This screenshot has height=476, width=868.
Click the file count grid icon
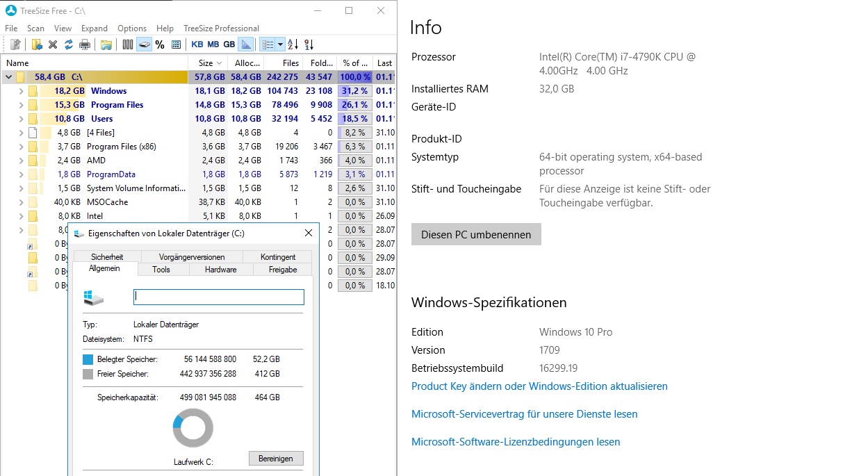(x=176, y=44)
